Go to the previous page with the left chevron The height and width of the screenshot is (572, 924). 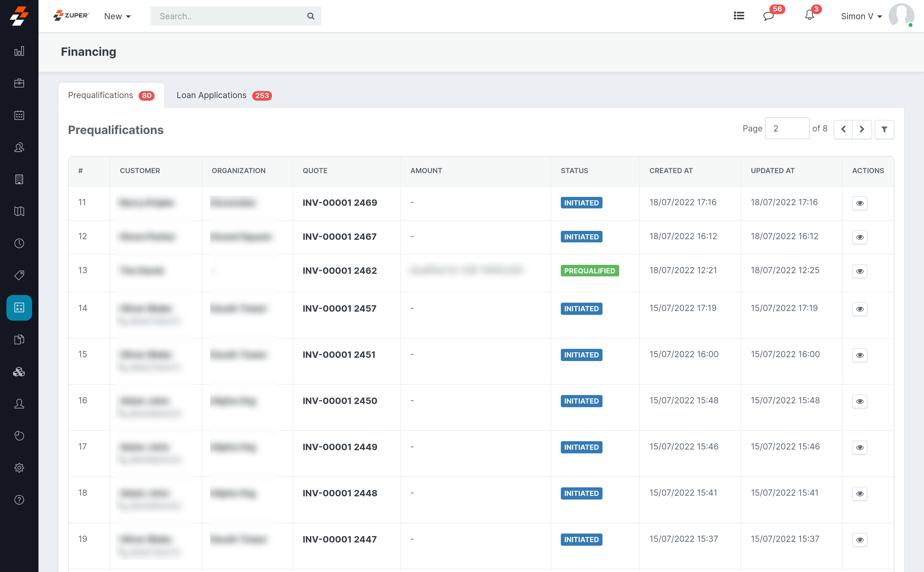tap(843, 129)
